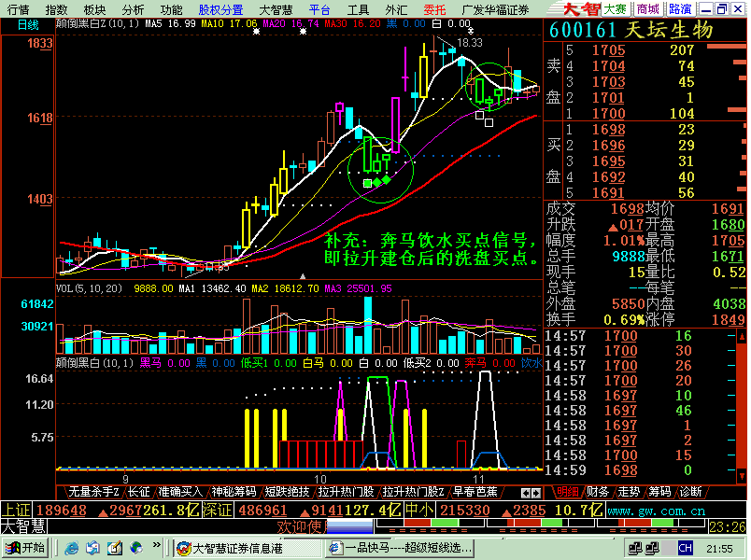Click the 上证 index label
Image resolution: width=751 pixels, height=560 pixels.
[x=16, y=510]
